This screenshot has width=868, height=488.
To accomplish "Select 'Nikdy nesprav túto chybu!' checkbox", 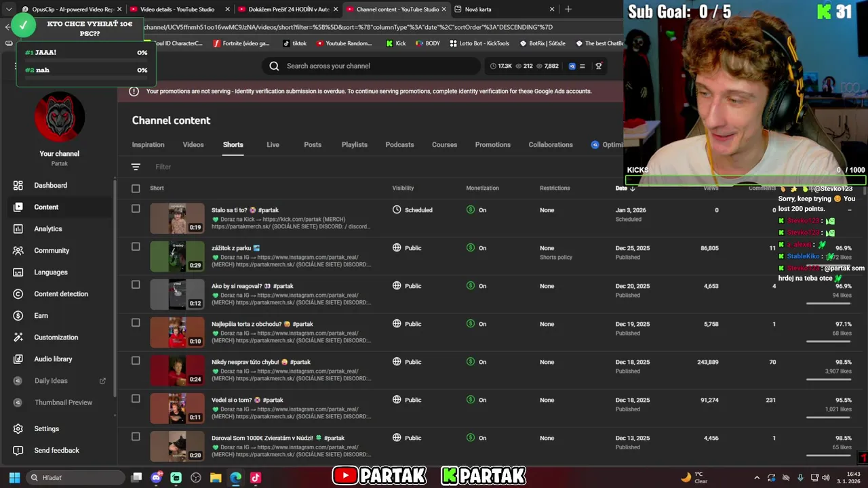I will pos(136,361).
